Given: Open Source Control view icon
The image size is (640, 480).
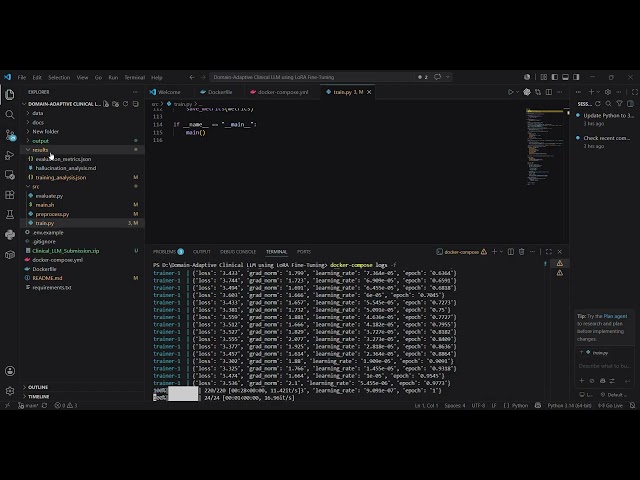Looking at the screenshot, I should coord(10,135).
